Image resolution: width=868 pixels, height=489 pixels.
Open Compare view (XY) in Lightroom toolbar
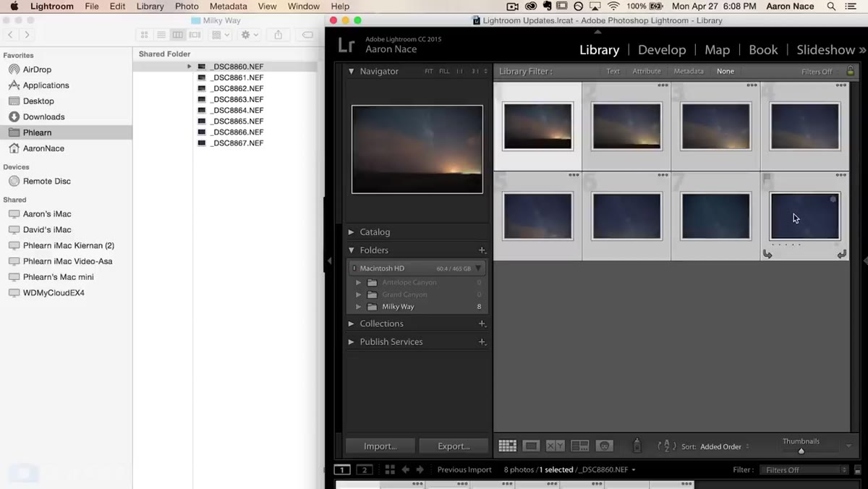pyautogui.click(x=555, y=446)
